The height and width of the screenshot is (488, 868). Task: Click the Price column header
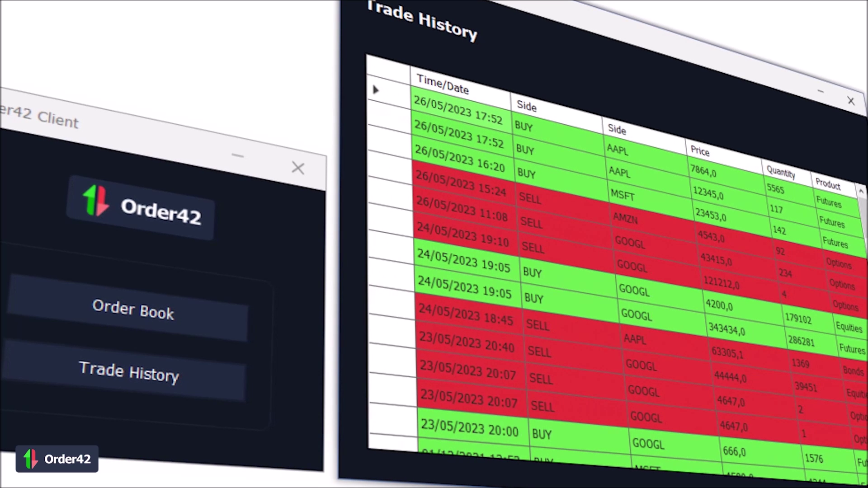tap(723, 156)
